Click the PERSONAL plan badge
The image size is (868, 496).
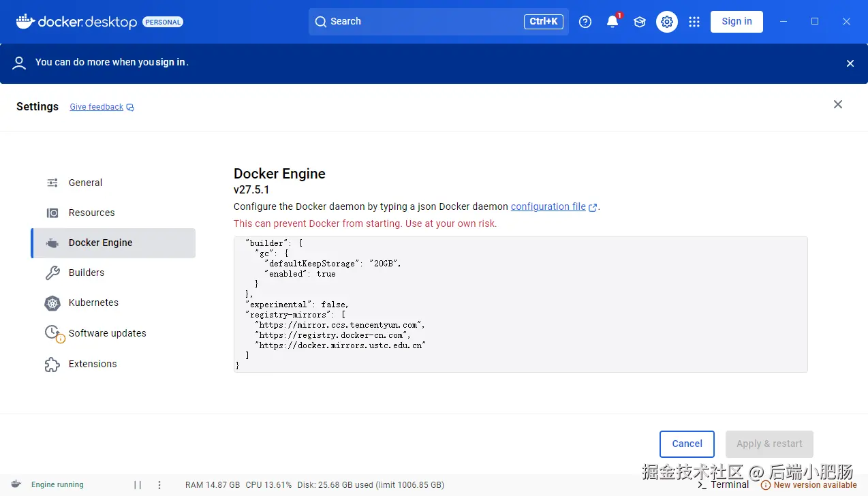click(163, 22)
